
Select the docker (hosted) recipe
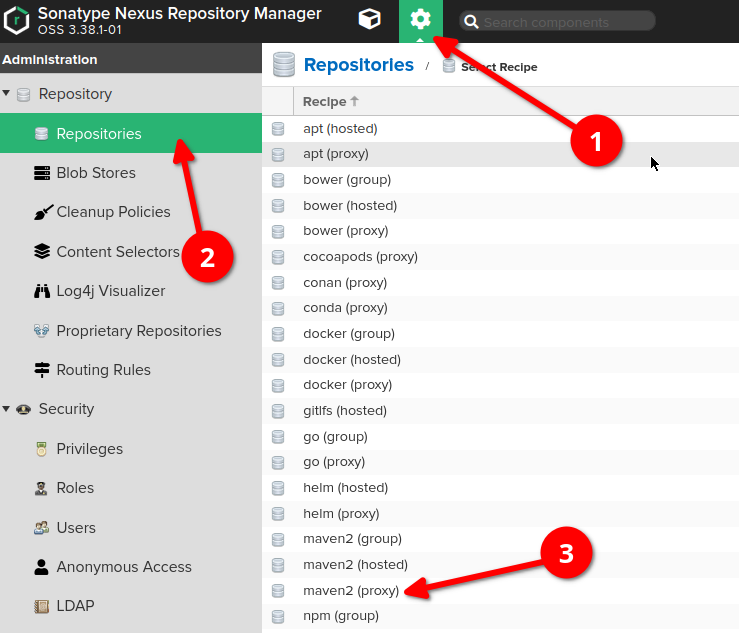(501, 360)
